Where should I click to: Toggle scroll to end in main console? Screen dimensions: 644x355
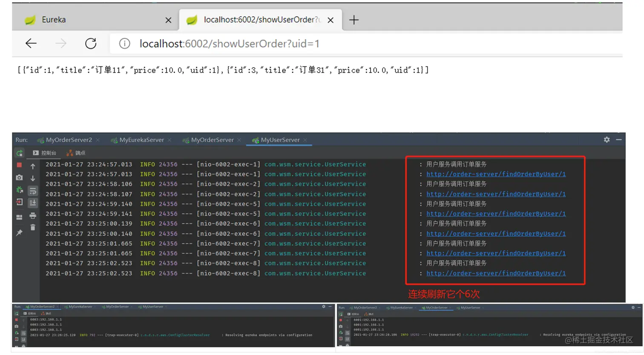point(33,203)
